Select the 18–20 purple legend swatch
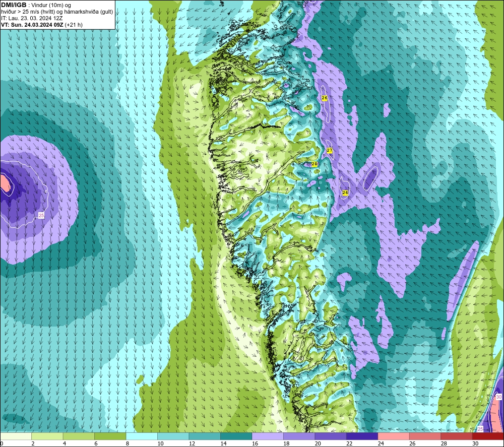Viewport: 504px width, 447px height. (x=299, y=436)
